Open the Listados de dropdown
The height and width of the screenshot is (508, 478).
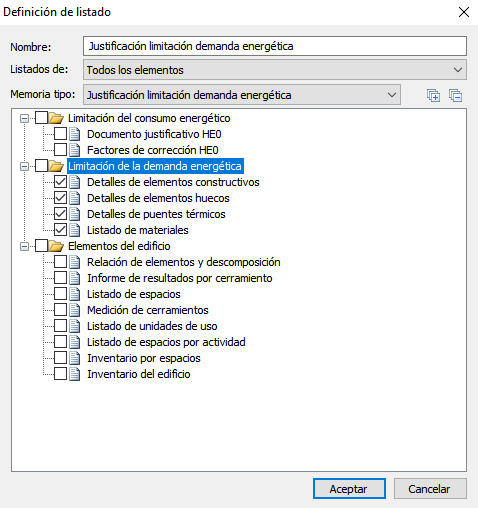tap(275, 70)
